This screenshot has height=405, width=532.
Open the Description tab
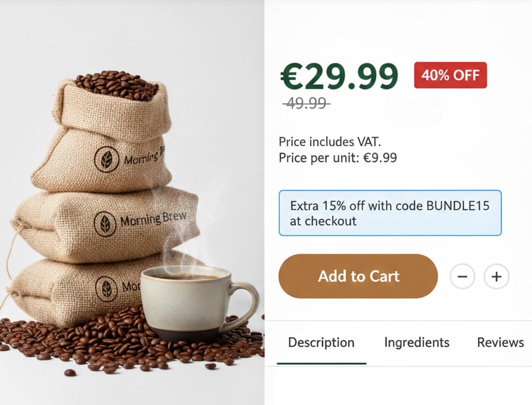point(321,343)
